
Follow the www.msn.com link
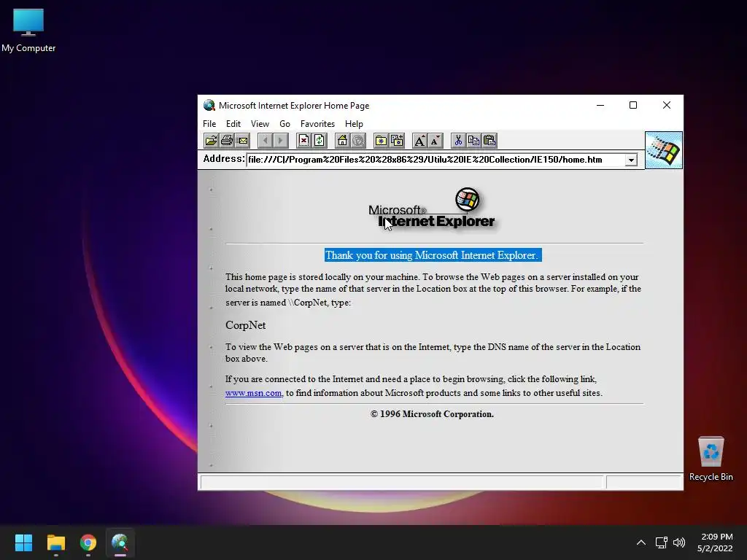click(x=253, y=393)
